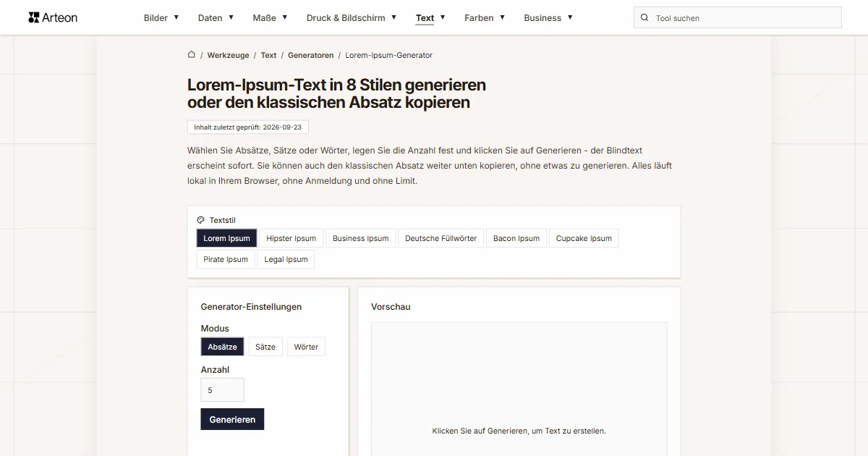This screenshot has height=456, width=868.
Task: Select the Bacon Ipsum text style
Action: pos(516,238)
